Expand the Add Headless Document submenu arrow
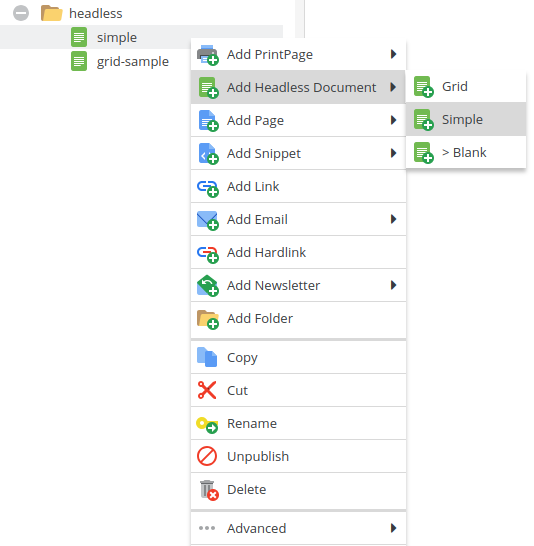Image resolution: width=534 pixels, height=546 pixels. coord(393,87)
